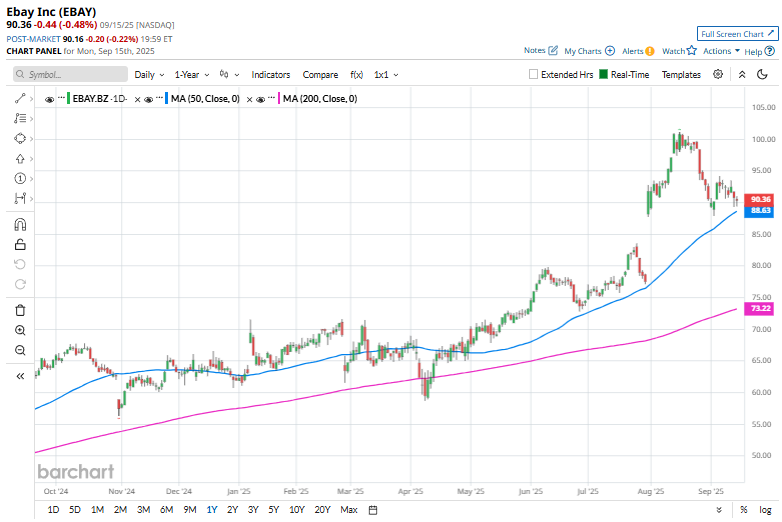Viewport: 782px width, 522px height.
Task: Select the 6M time range
Action: (167, 510)
